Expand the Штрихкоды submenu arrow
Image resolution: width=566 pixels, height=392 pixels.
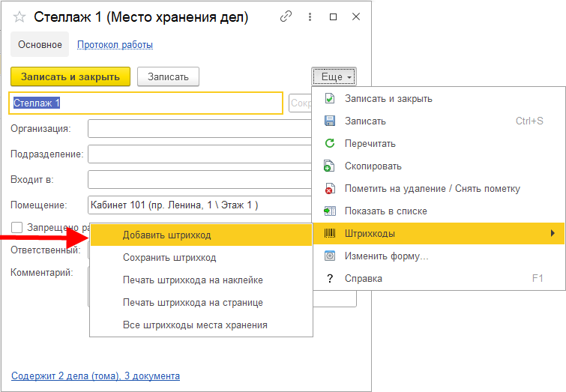(553, 234)
